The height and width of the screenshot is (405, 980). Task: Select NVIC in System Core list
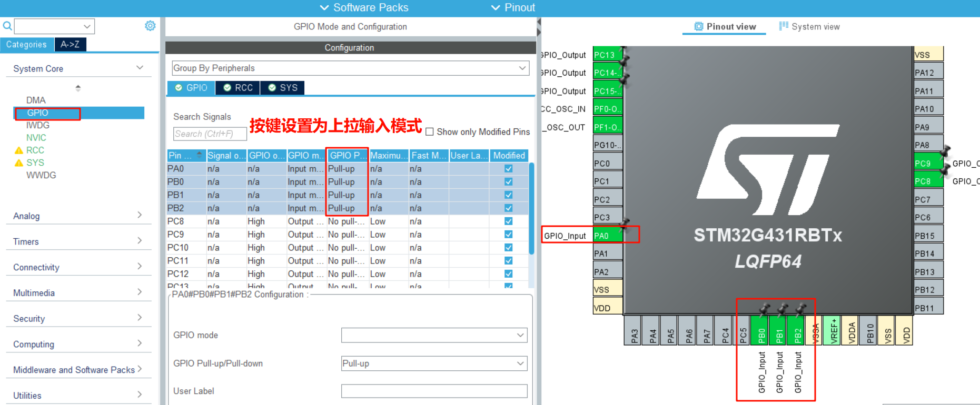[x=36, y=138]
